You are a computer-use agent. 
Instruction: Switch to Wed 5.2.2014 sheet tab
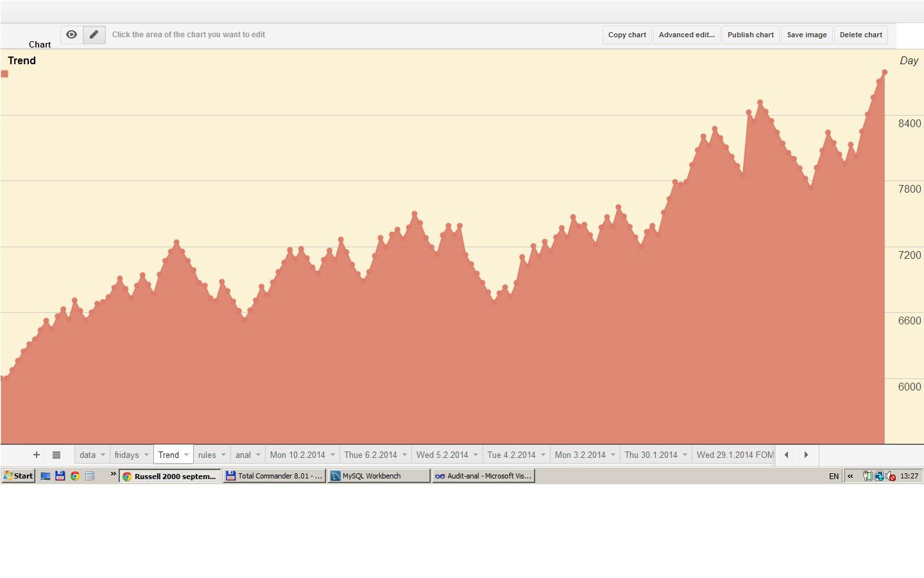coord(442,455)
